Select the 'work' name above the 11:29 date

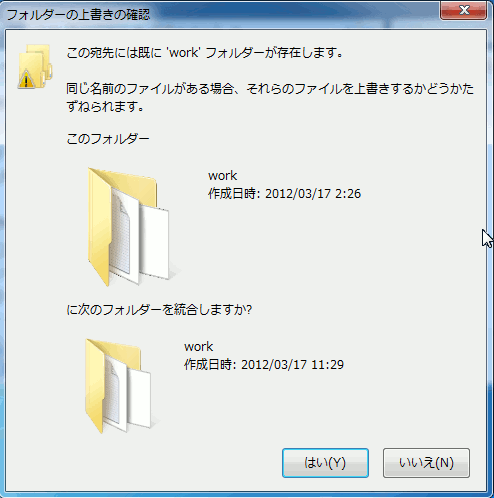click(x=198, y=347)
